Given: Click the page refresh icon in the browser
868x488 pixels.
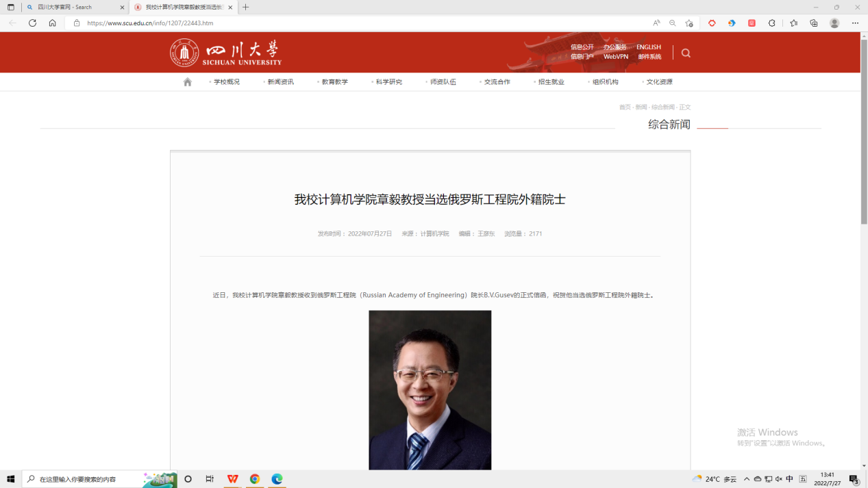Looking at the screenshot, I should (x=32, y=23).
